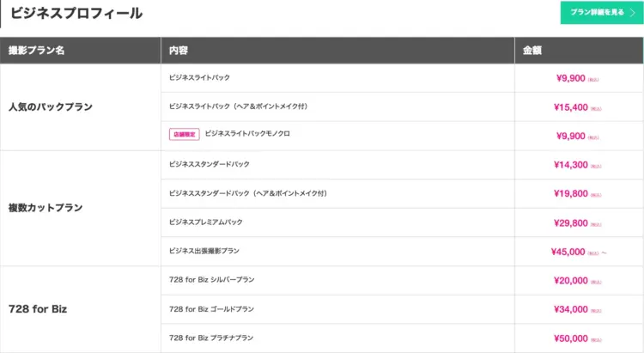Click the ¥50,000 platinum plan price
This screenshot has height=353, width=644.
tap(572, 338)
